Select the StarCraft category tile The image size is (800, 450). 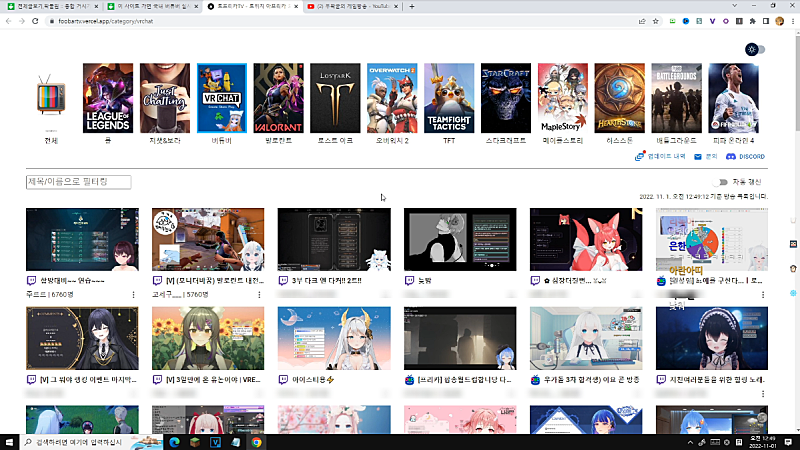[x=506, y=98]
